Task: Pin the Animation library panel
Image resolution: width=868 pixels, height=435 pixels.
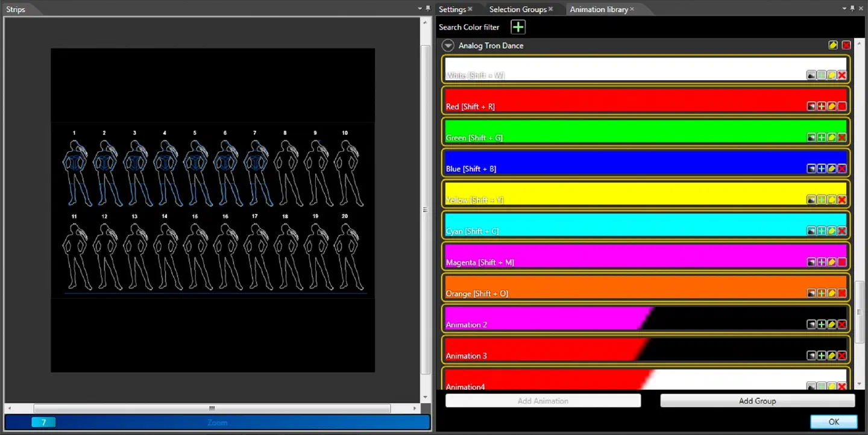Action: click(852, 8)
